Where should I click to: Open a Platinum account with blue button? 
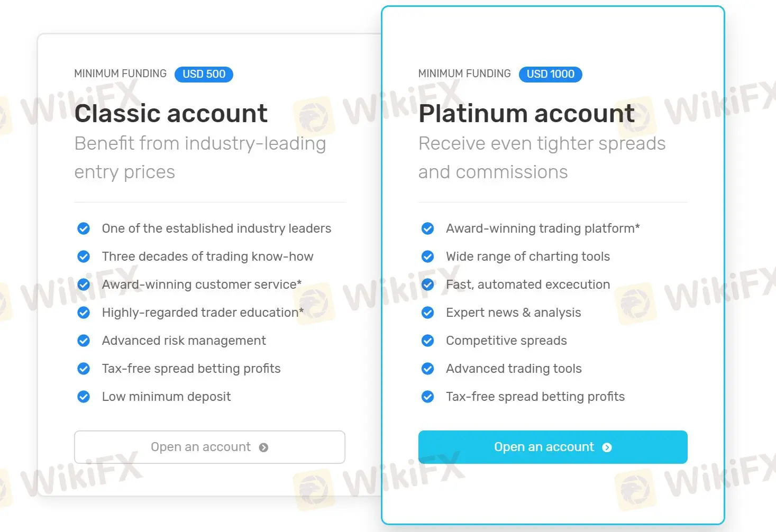(x=553, y=447)
